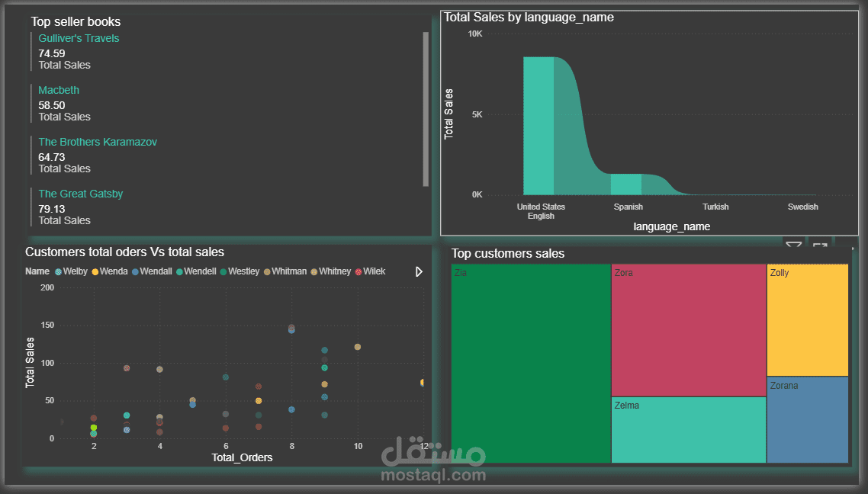Select the yellow Zolly treemap tile

point(808,319)
